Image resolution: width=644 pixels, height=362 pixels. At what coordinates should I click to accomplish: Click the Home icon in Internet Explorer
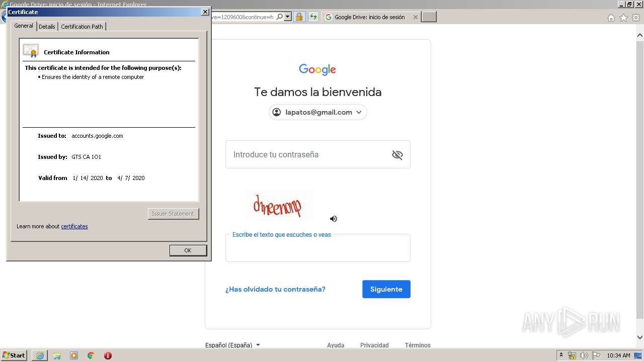coord(611,18)
